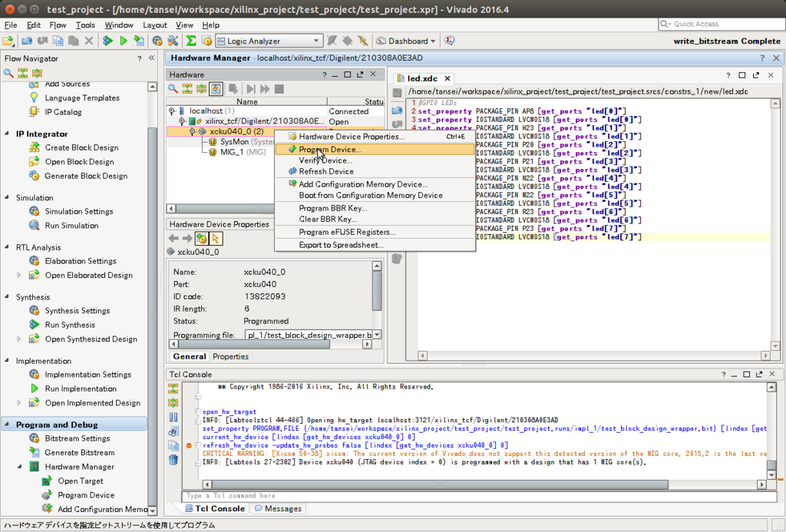
Task: Click the Hardware Device Properties vertical scrollbar thumb
Action: pyautogui.click(x=377, y=291)
